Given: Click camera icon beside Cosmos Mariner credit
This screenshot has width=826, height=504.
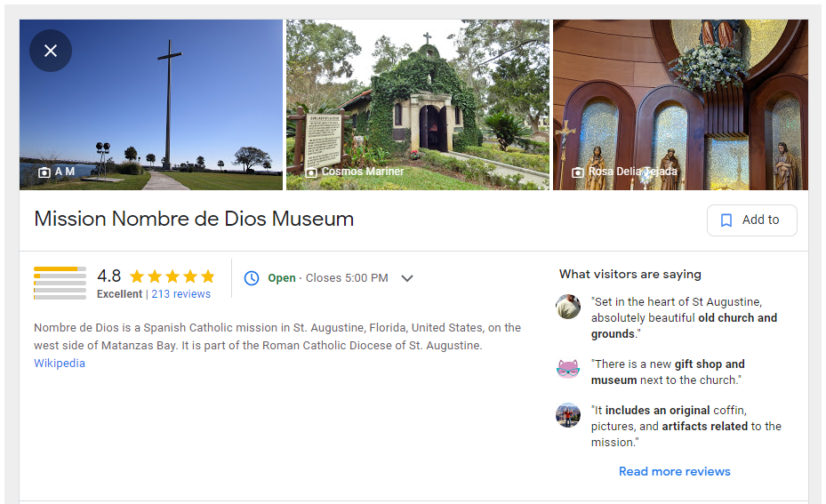Looking at the screenshot, I should tap(311, 172).
